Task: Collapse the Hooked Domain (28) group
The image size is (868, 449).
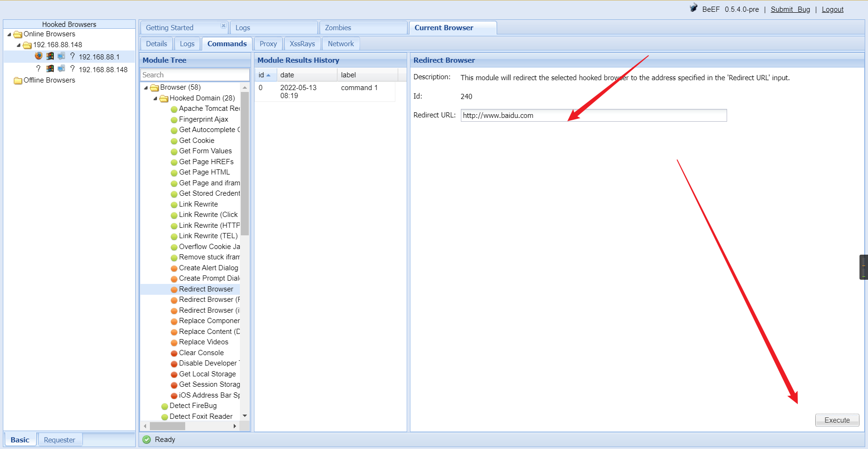Action: click(155, 99)
